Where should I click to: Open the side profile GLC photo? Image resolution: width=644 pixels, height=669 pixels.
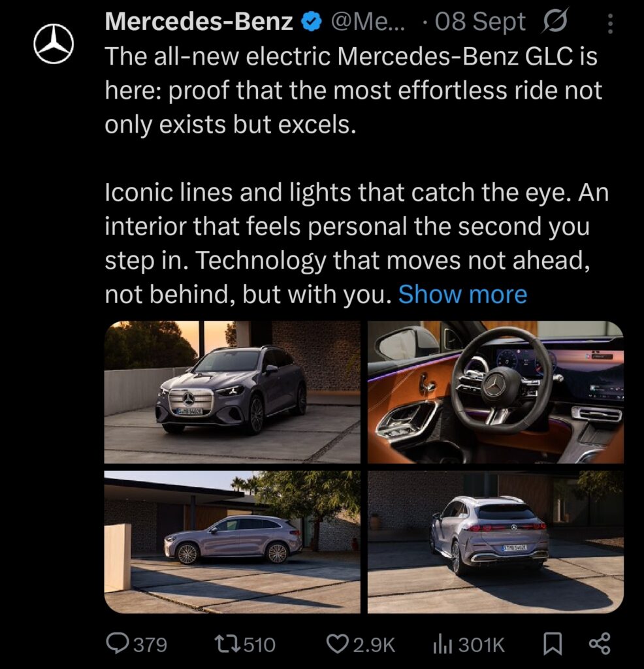[x=233, y=542]
